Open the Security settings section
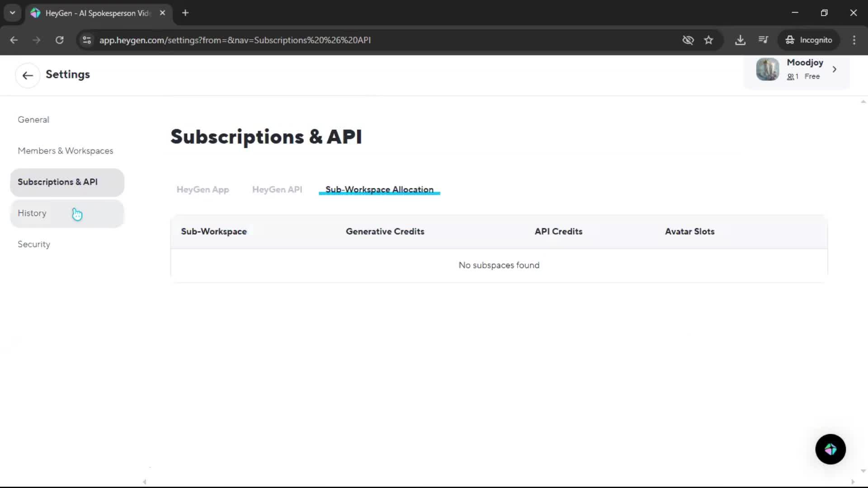Image resolution: width=868 pixels, height=488 pixels. click(x=34, y=244)
